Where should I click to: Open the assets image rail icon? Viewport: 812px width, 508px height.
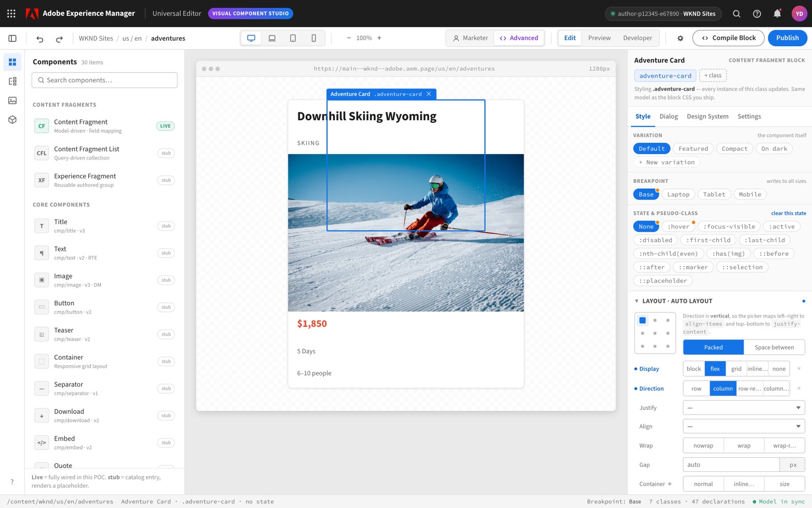click(13, 101)
